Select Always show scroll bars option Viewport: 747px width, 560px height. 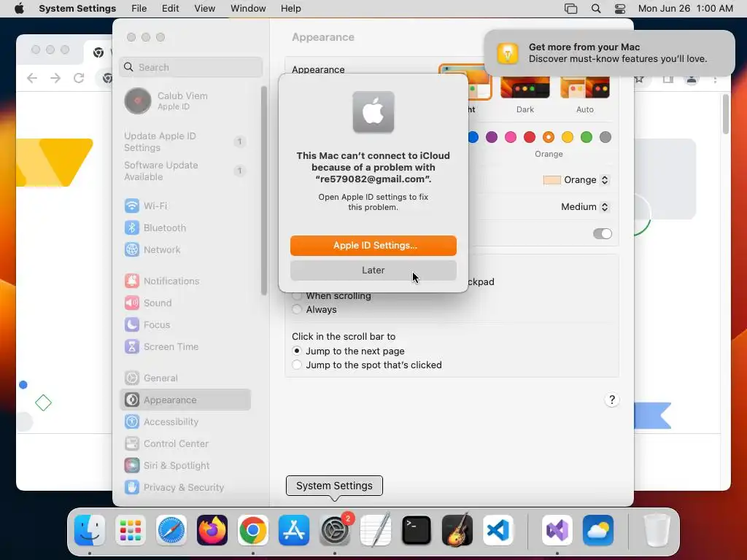[x=297, y=309]
